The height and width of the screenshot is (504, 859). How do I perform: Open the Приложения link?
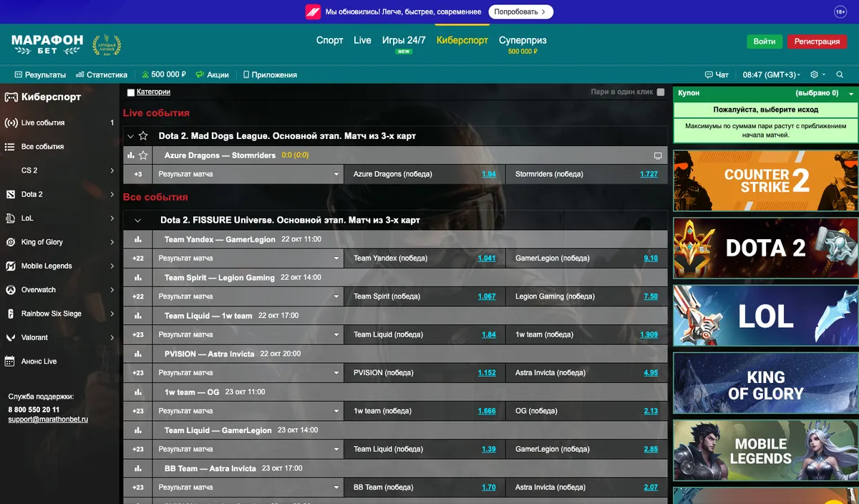270,74
